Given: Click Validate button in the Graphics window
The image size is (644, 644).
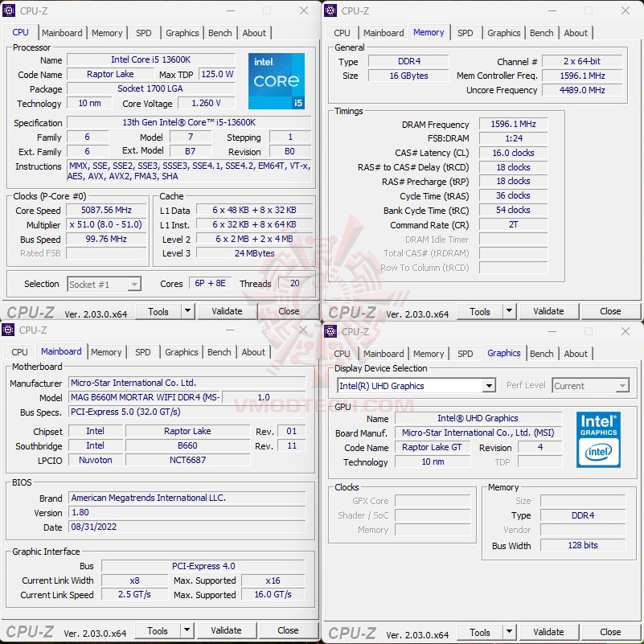Looking at the screenshot, I should coord(548,632).
